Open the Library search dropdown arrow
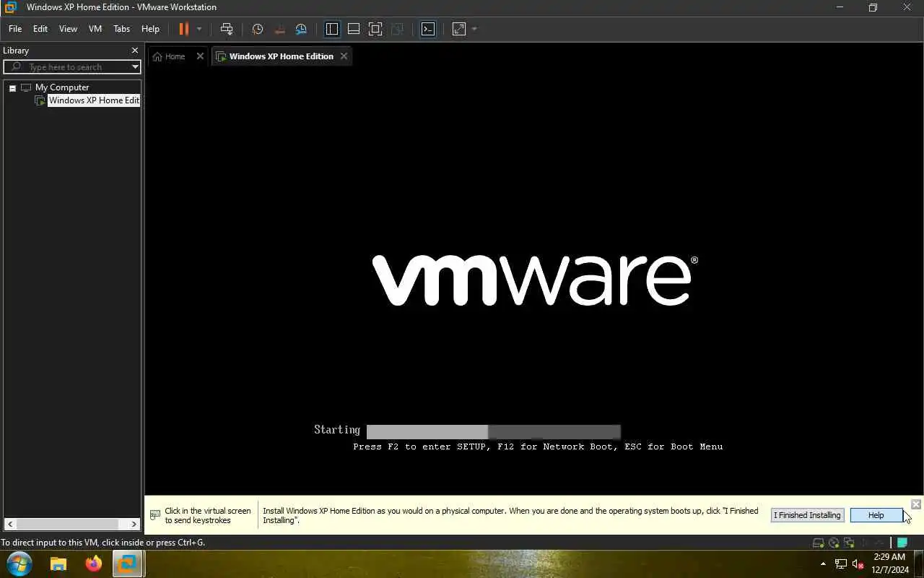This screenshot has width=924, height=578. 135,66
